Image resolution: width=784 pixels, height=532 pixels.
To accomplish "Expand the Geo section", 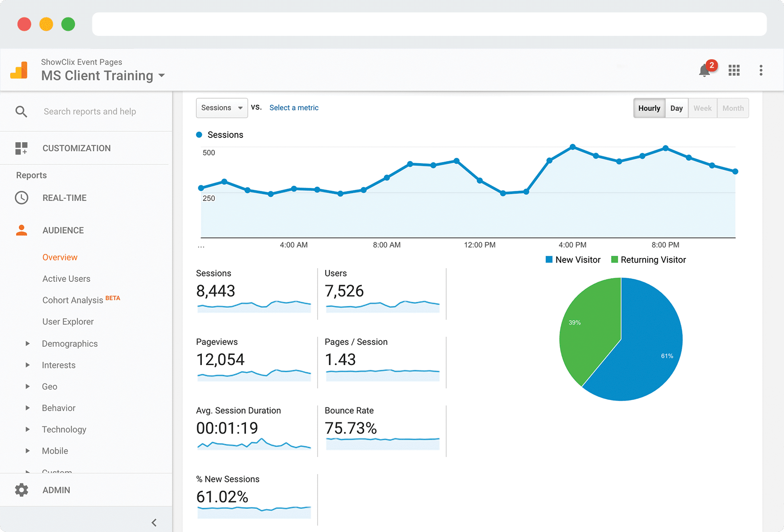I will pyautogui.click(x=28, y=386).
